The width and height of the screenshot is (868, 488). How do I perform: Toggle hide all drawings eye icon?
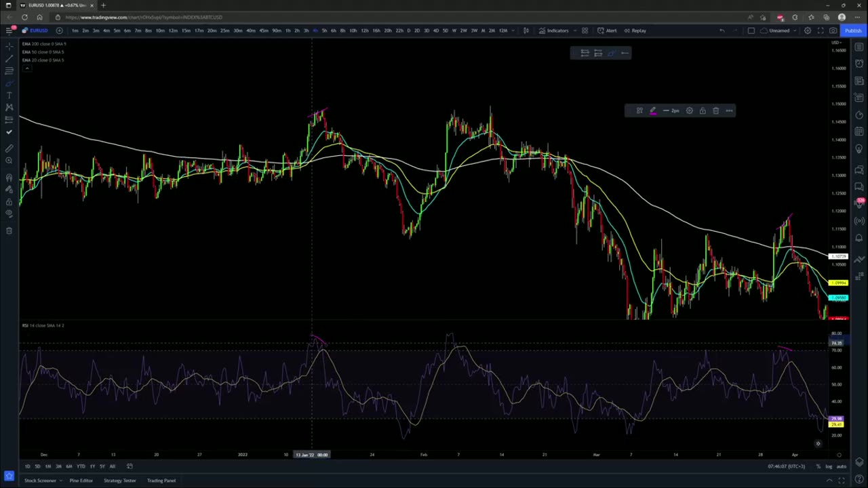pos(9,214)
